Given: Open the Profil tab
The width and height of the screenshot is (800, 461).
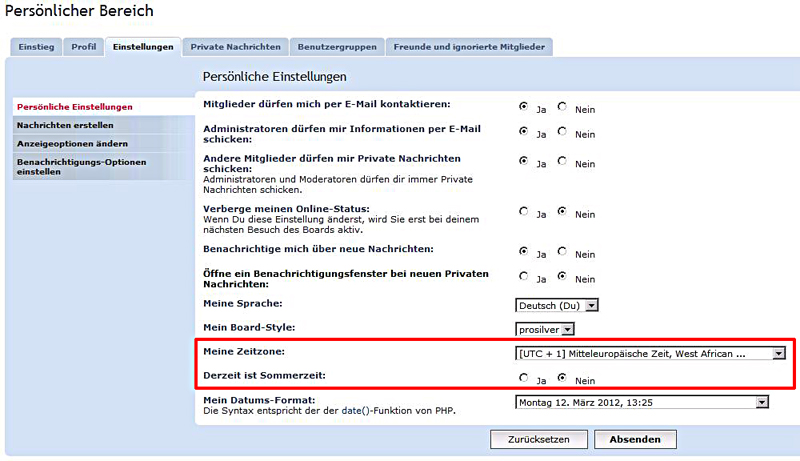Looking at the screenshot, I should point(83,47).
